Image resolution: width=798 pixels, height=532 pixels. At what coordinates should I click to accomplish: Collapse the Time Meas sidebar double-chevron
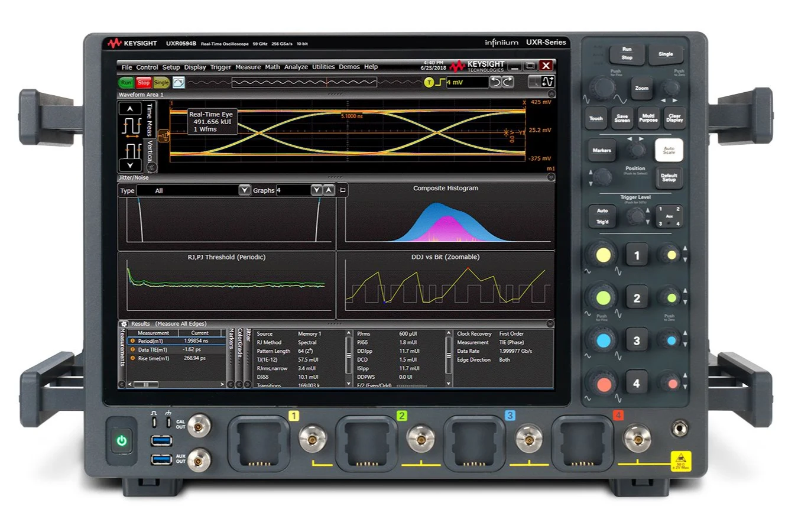[151, 167]
